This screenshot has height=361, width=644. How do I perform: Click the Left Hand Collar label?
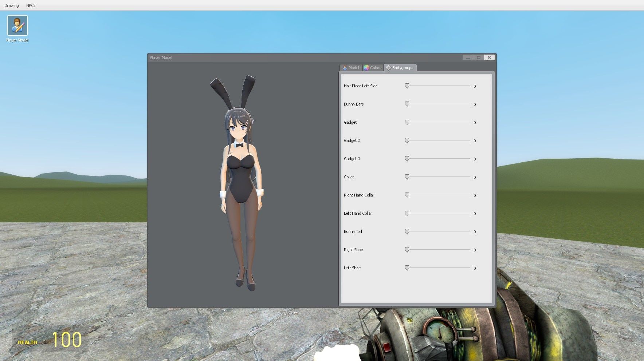pos(358,213)
